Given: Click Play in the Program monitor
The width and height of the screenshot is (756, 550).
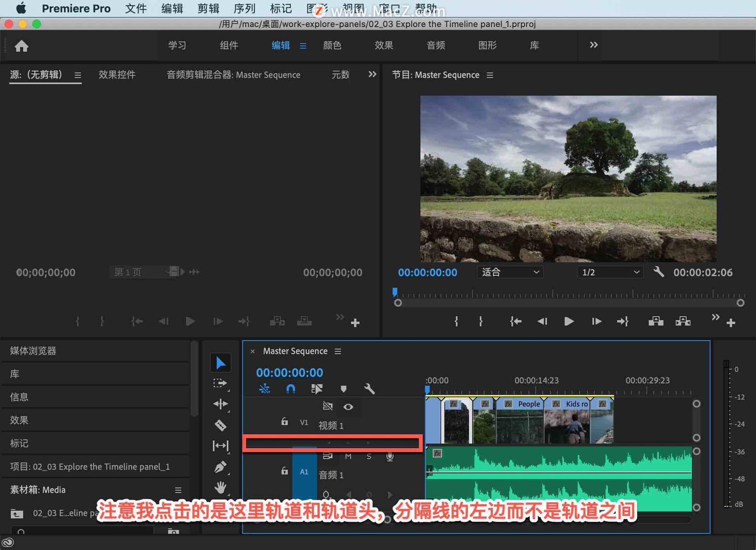Looking at the screenshot, I should point(569,321).
